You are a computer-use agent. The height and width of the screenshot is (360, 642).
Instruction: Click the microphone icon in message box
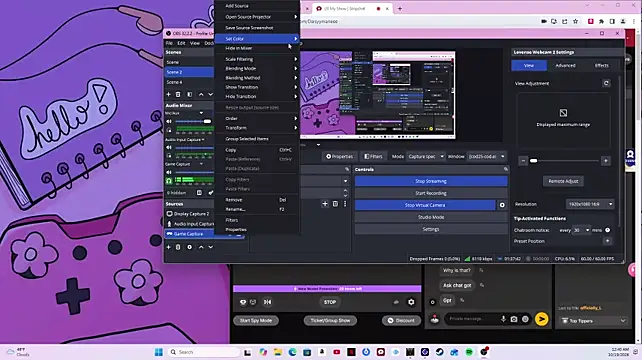click(x=503, y=319)
